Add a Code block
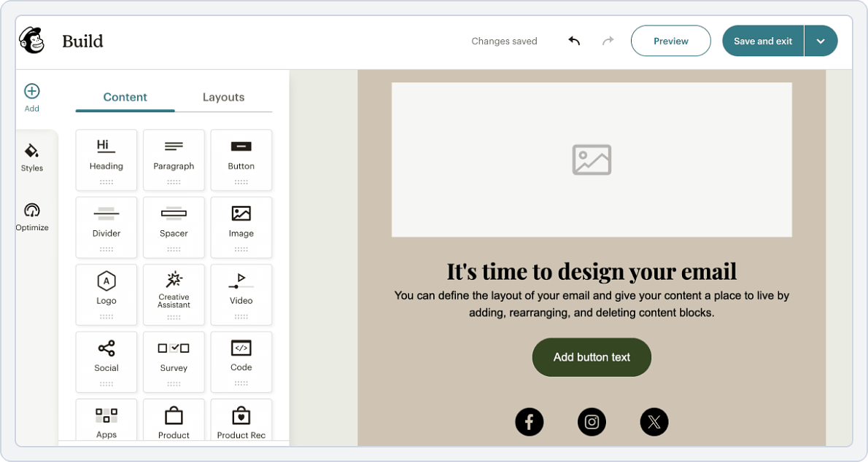 (x=241, y=361)
